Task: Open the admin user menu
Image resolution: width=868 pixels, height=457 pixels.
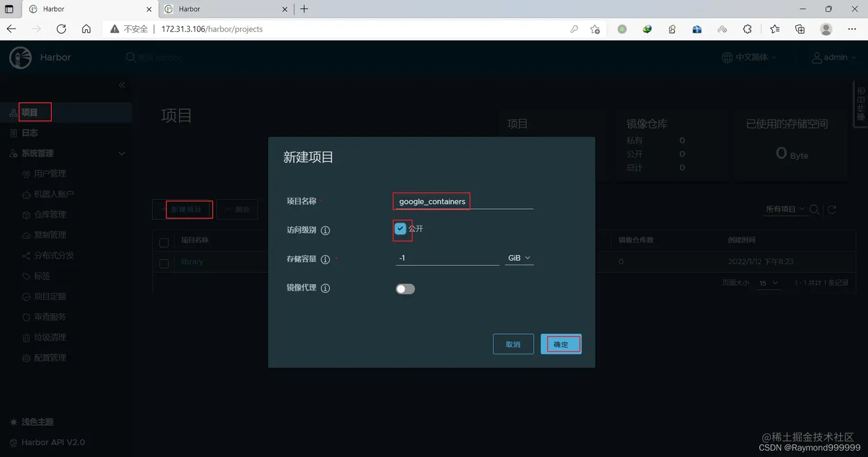Action: pyautogui.click(x=834, y=57)
